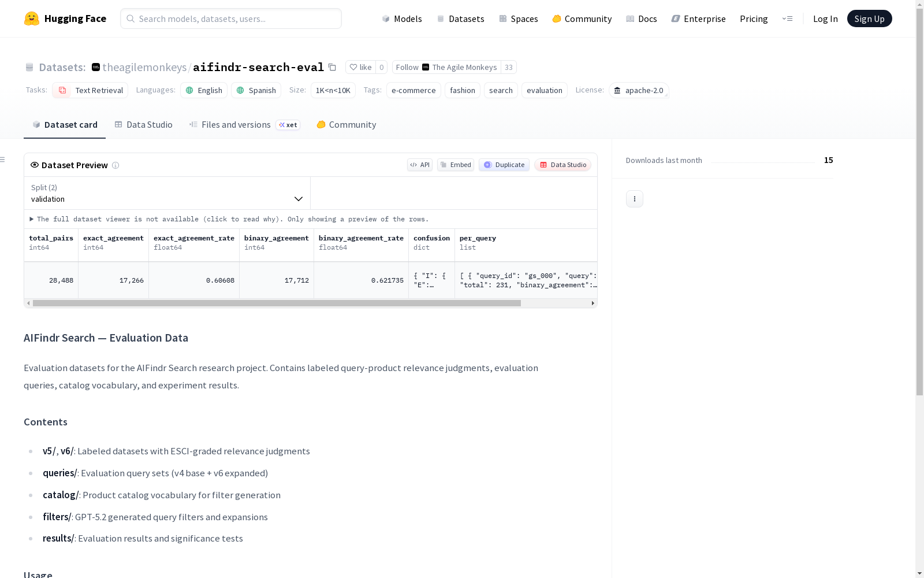Go to Spaces in the top navigation

click(x=519, y=18)
